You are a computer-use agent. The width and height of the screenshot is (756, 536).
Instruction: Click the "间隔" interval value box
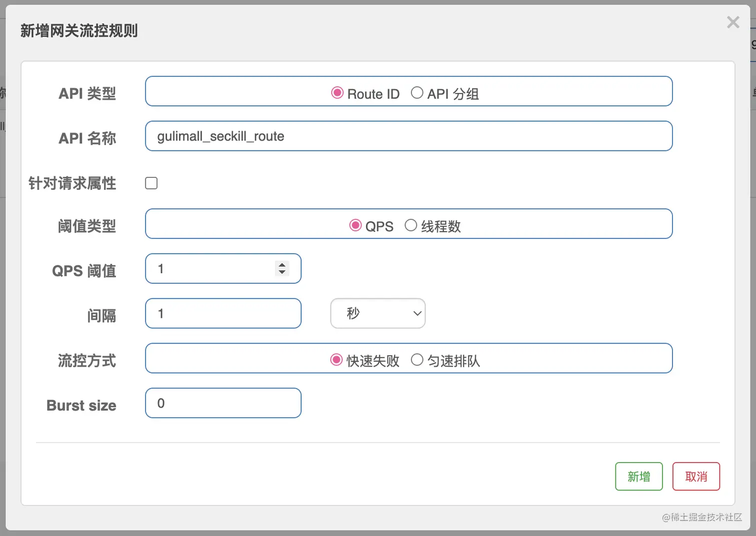tap(223, 313)
